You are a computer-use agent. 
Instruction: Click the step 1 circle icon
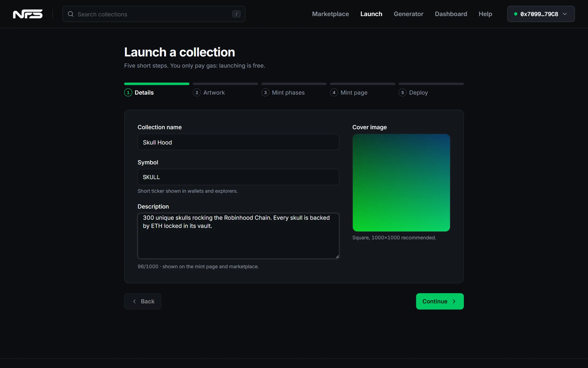[x=128, y=93]
